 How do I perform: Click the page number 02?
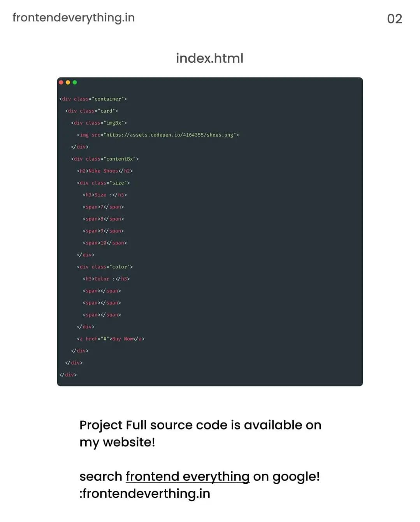(395, 19)
